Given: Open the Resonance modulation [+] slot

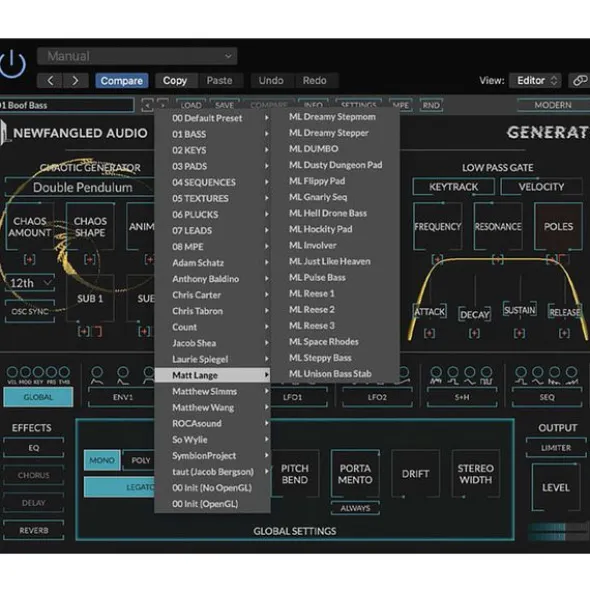Looking at the screenshot, I should 498,260.
